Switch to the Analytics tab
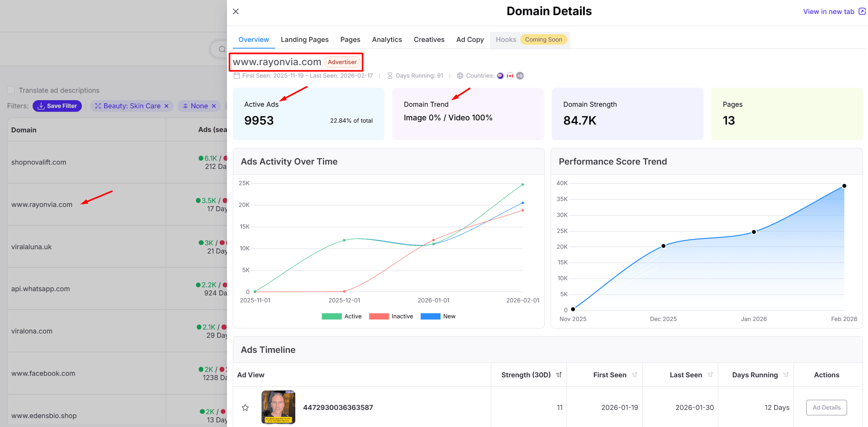 tap(387, 40)
